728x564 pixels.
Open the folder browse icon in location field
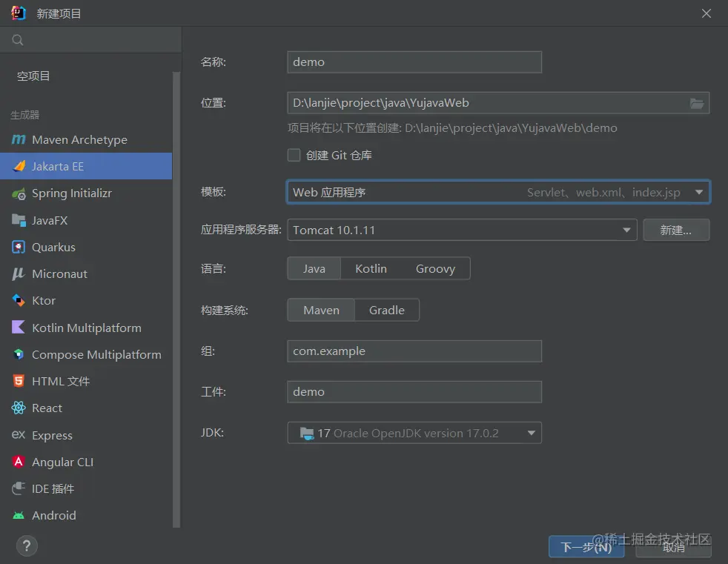[x=696, y=103]
